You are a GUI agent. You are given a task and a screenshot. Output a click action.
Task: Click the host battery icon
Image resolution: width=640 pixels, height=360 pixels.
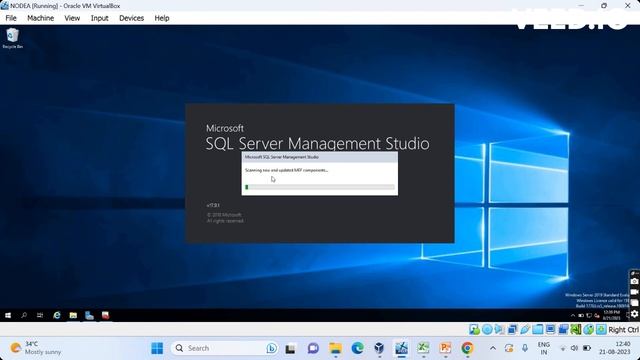coord(587,348)
